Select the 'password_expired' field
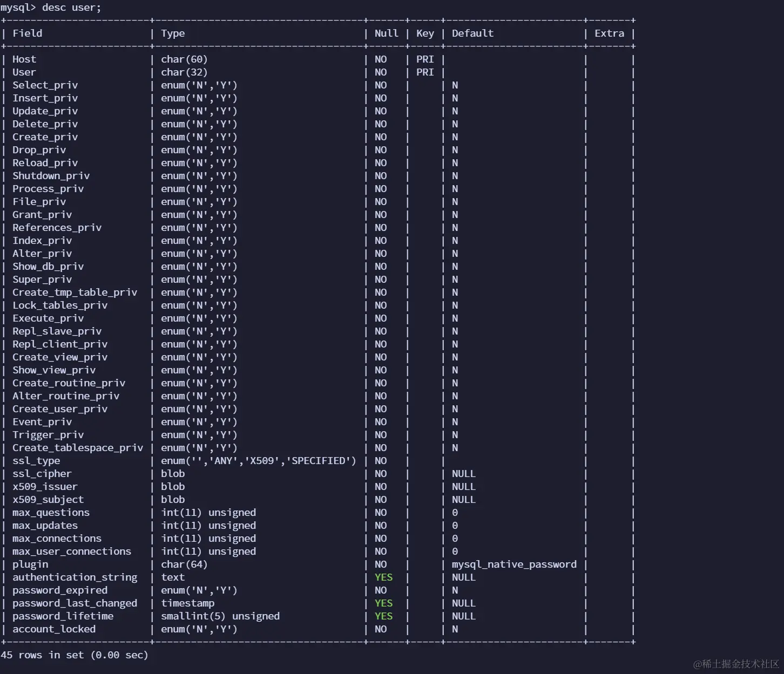The height and width of the screenshot is (674, 784). [60, 590]
